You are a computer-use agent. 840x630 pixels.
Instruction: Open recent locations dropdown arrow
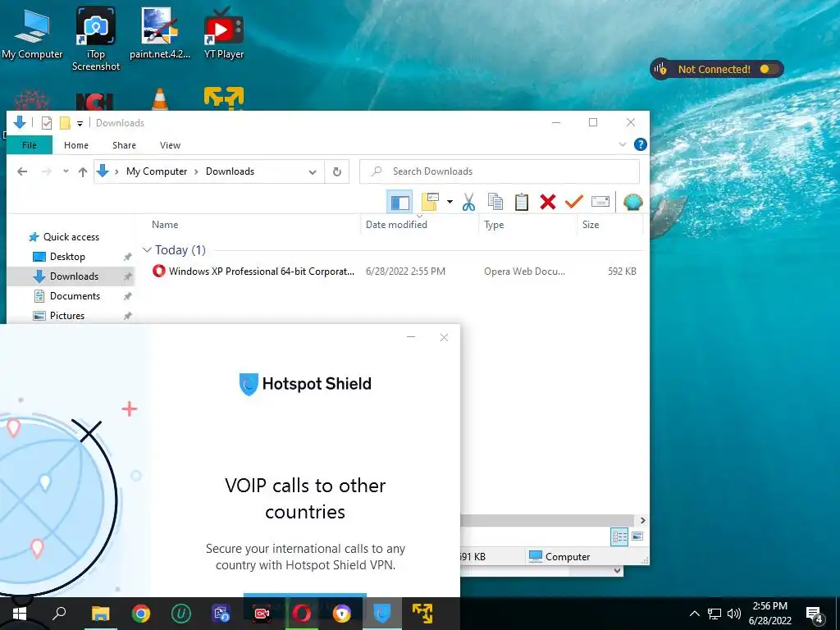[66, 171]
